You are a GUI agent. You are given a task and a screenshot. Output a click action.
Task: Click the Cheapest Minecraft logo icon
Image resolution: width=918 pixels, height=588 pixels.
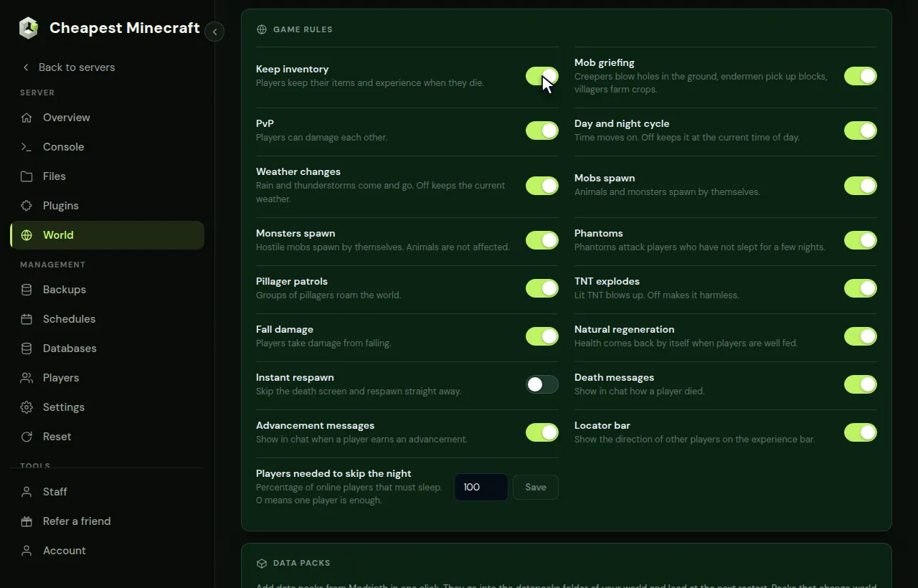click(29, 28)
